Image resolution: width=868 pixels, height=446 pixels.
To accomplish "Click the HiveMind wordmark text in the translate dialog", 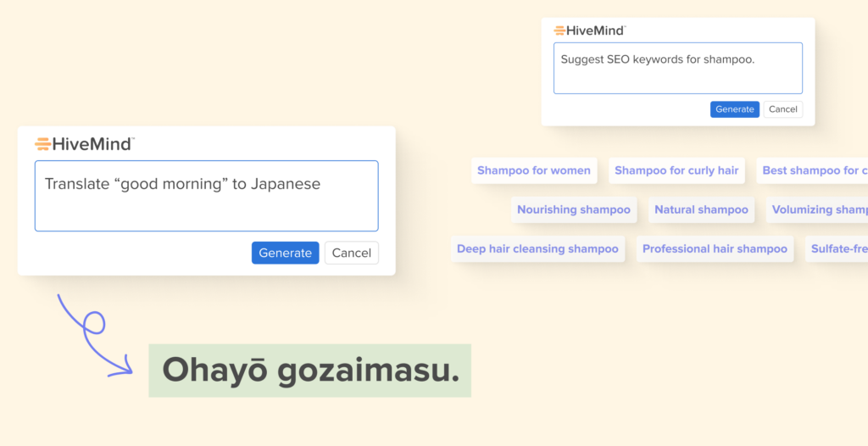I will click(x=92, y=144).
